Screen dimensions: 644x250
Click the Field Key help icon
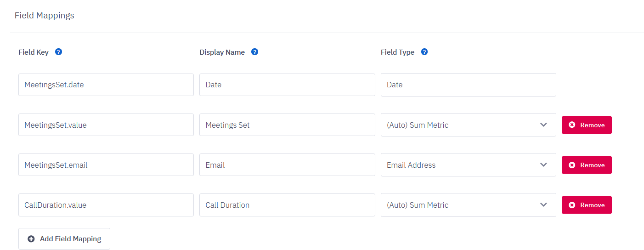[58, 52]
